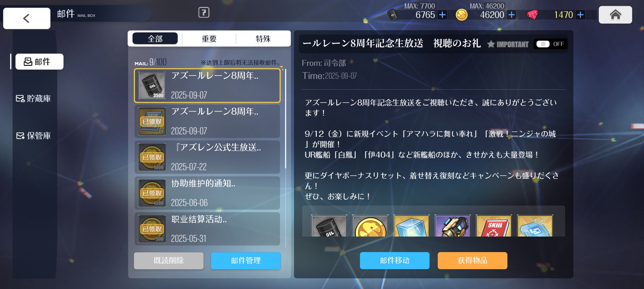
Task: Select the red SKILL book attachment
Action: 494,226
